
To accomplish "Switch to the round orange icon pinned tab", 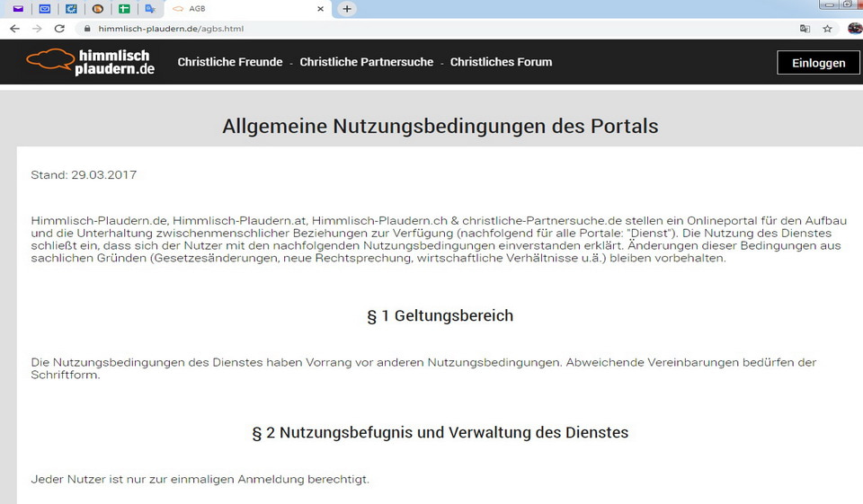I will click(x=98, y=9).
